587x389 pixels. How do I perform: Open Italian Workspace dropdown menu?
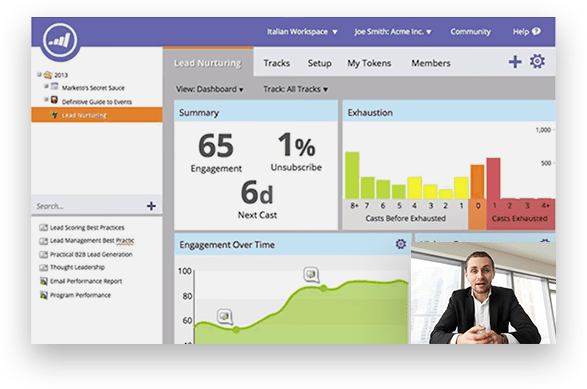pyautogui.click(x=302, y=32)
